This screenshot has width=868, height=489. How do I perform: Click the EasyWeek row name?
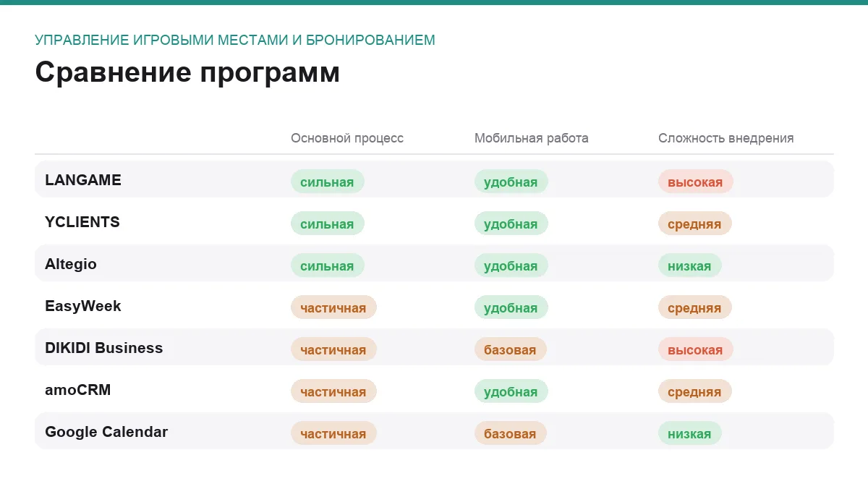(83, 306)
